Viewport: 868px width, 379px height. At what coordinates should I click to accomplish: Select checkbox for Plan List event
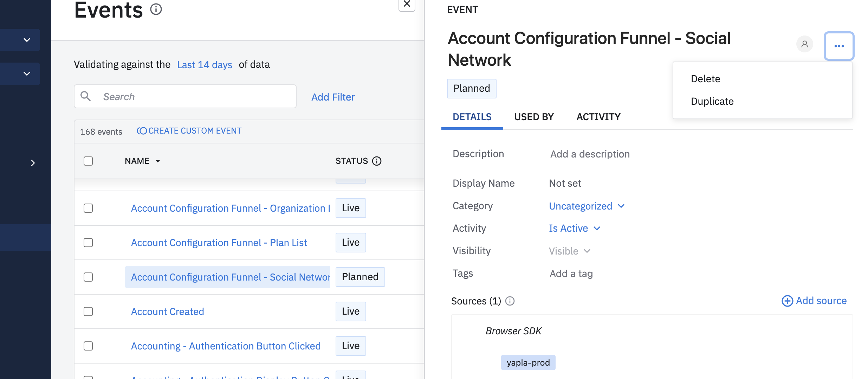[88, 243]
